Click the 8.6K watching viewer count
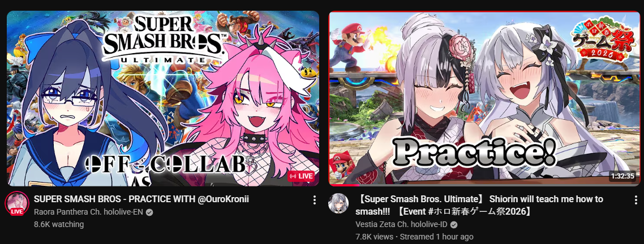The height and width of the screenshot is (244, 644). [59, 224]
